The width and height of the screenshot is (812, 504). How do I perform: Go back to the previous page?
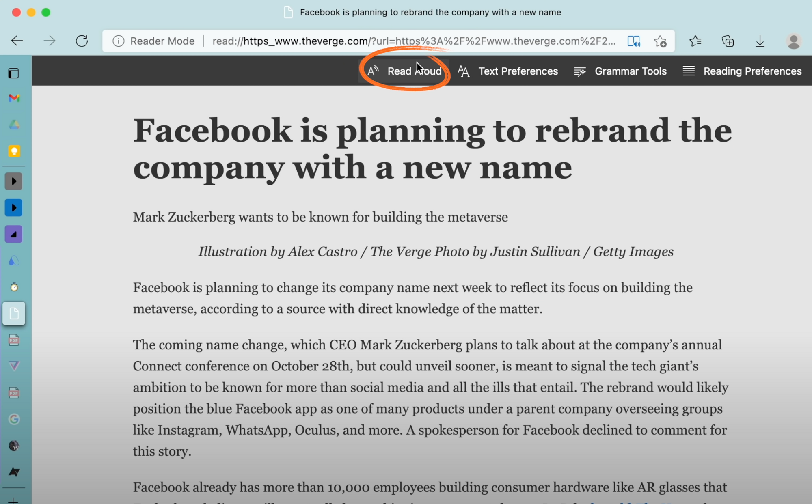click(x=17, y=41)
